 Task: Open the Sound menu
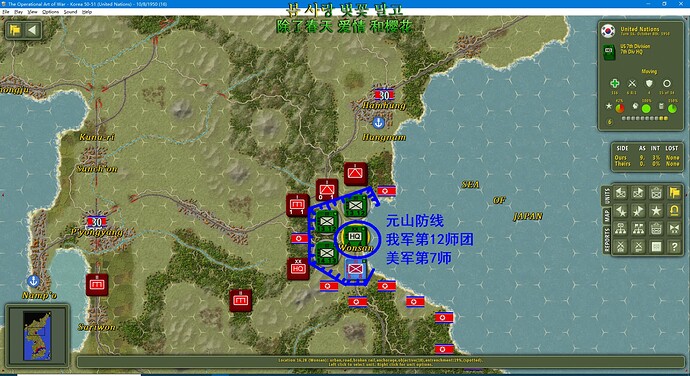click(70, 12)
